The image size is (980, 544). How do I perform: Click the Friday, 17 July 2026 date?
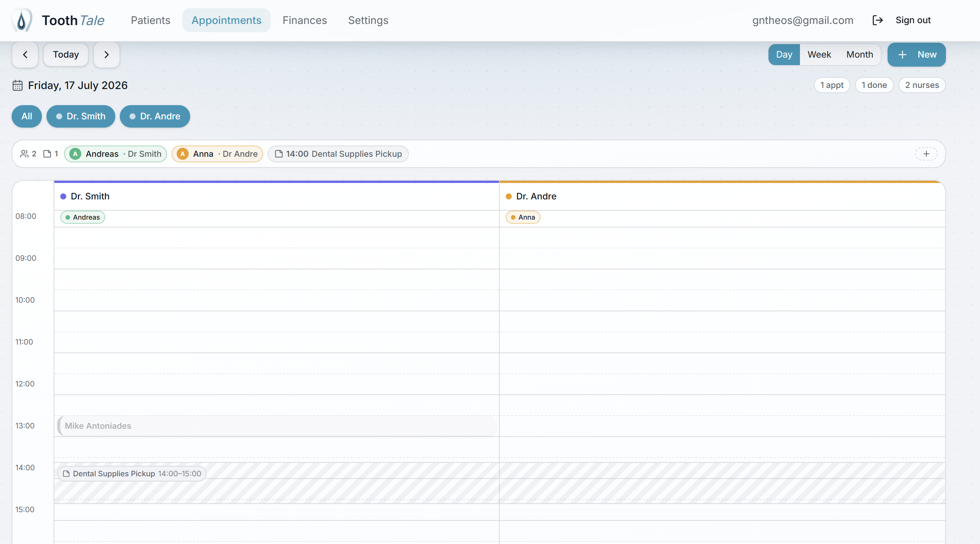point(77,85)
